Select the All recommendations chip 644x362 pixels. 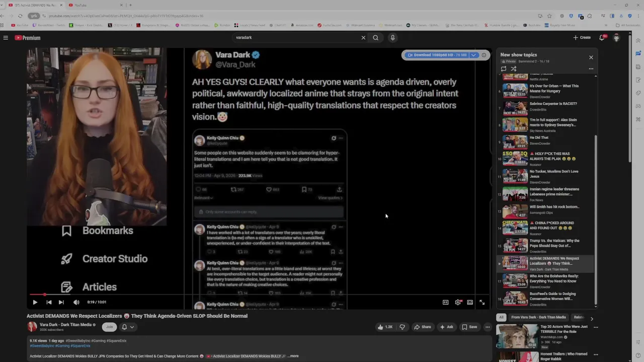pos(501,317)
